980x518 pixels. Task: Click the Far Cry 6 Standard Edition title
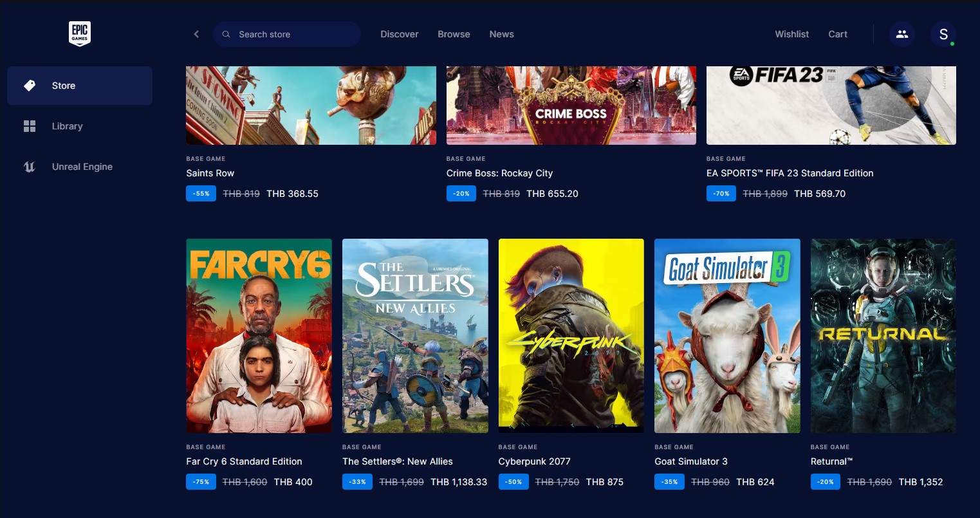pyautogui.click(x=244, y=461)
